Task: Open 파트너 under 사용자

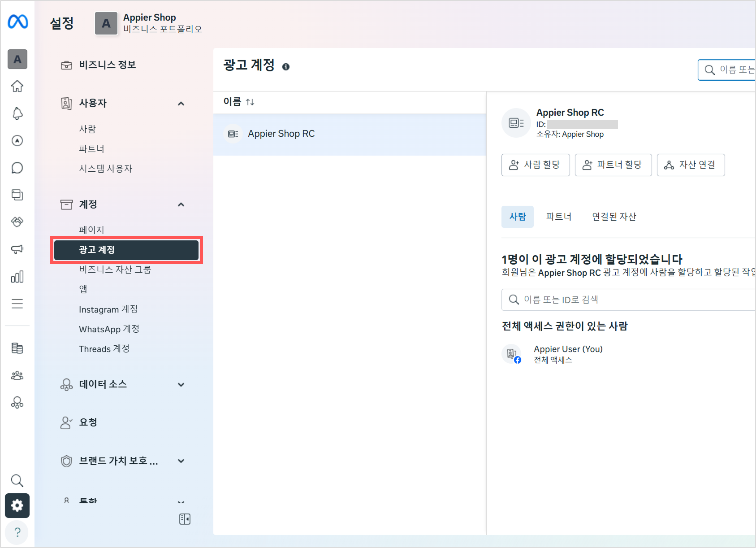Action: pos(92,149)
